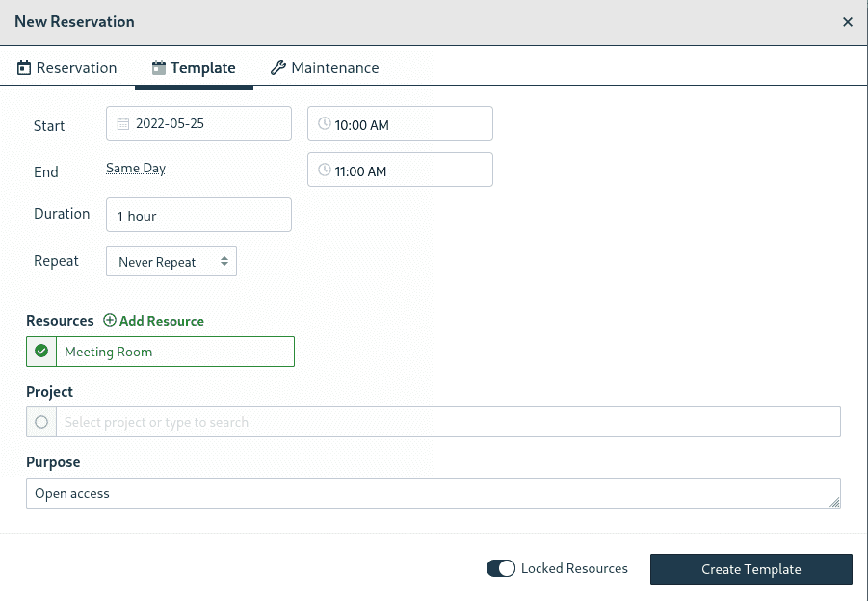Switch to the Reservation tab
The width and height of the screenshot is (868, 601).
75,67
